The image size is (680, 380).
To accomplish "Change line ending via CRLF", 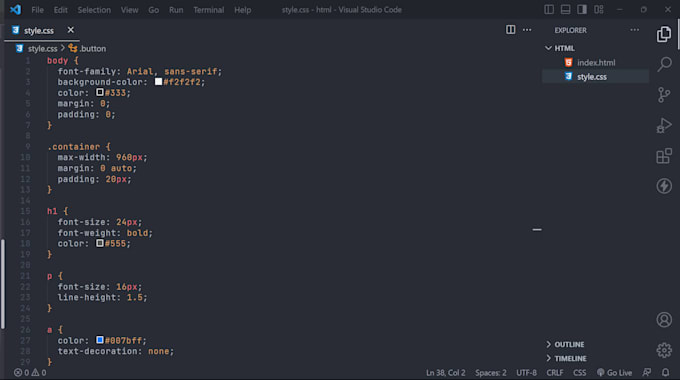I will click(555, 373).
